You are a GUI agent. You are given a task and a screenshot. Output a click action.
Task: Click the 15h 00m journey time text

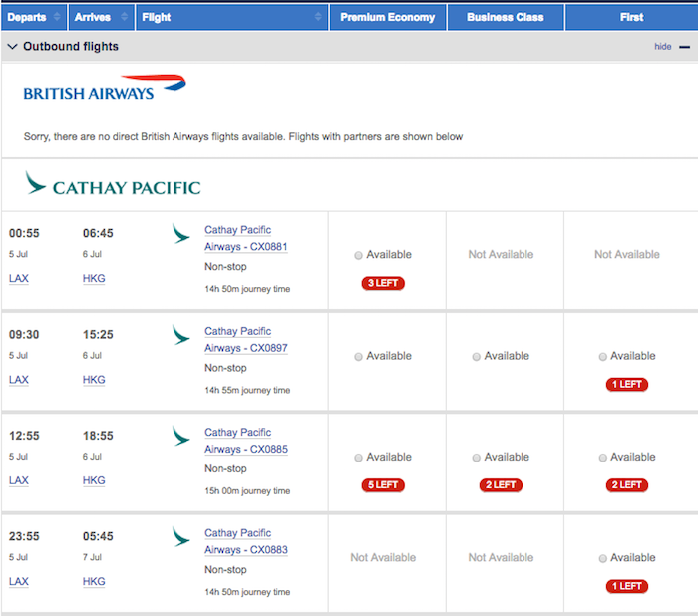(x=247, y=491)
